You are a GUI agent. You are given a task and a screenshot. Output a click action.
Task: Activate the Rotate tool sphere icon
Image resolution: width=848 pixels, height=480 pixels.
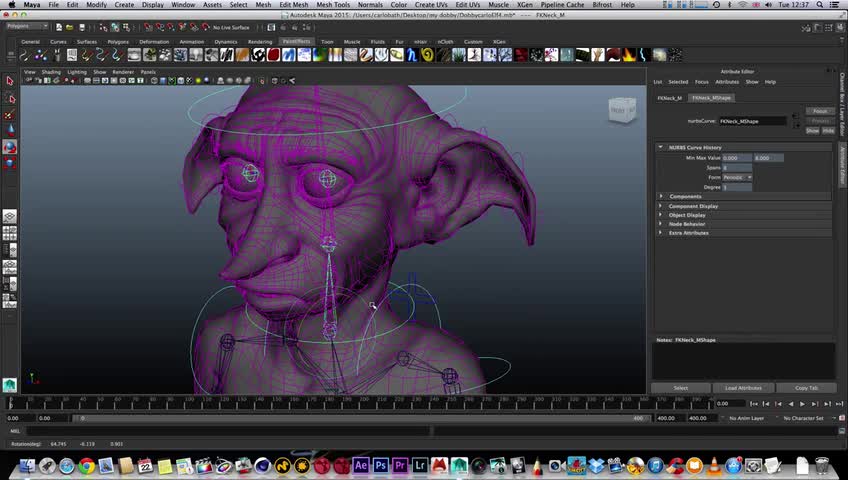(x=10, y=147)
